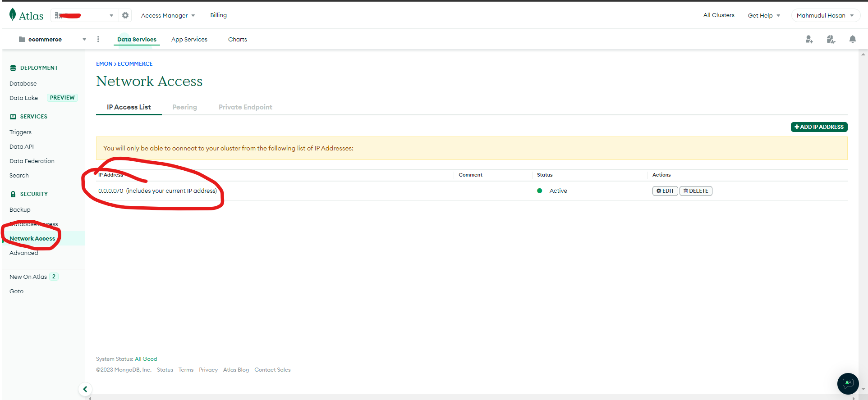Switch to the Data Services tab
The height and width of the screenshot is (400, 868).
[x=137, y=39]
